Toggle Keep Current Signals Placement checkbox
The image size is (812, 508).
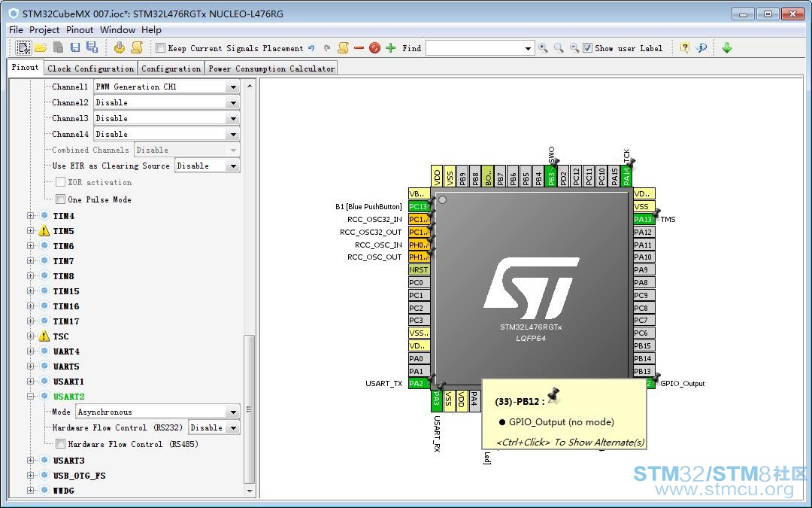pyautogui.click(x=161, y=48)
